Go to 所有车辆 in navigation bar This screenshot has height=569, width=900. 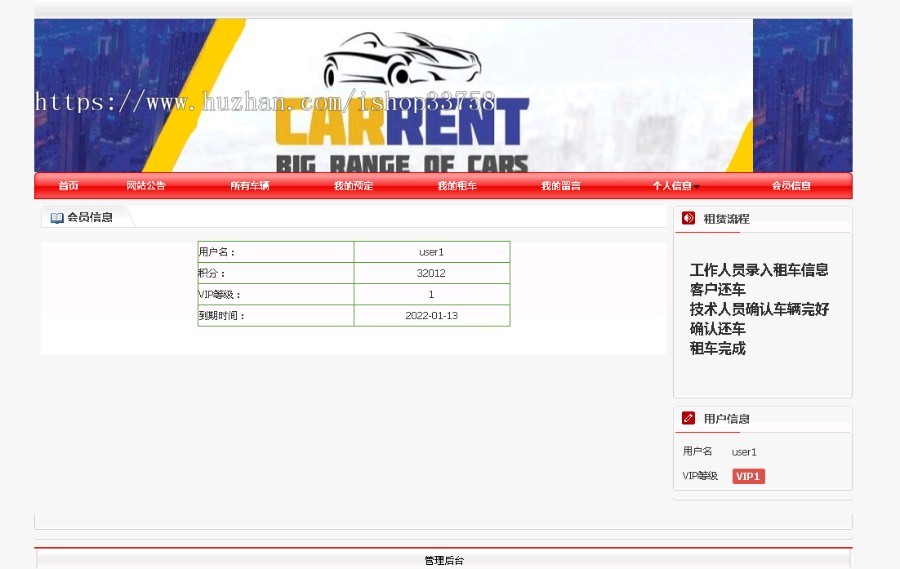[250, 185]
